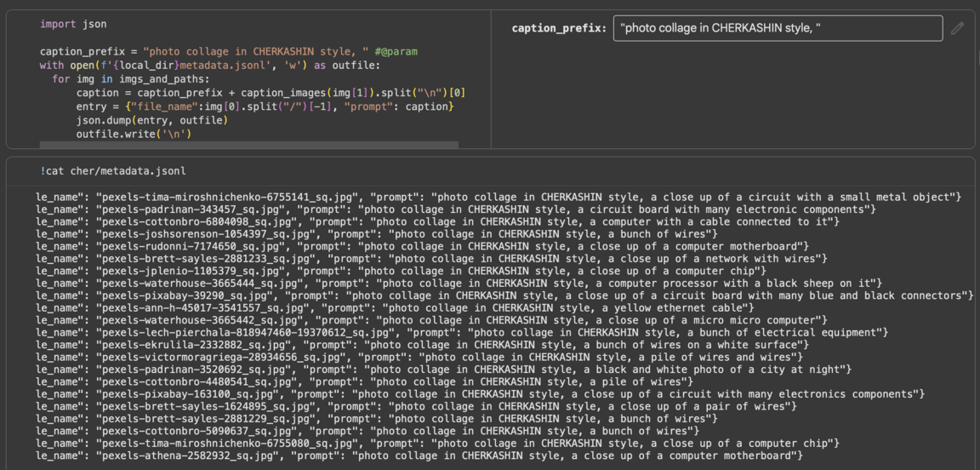Click the json.dump(entry, outfile) line
Screen dimensions: 980x470
point(152,121)
